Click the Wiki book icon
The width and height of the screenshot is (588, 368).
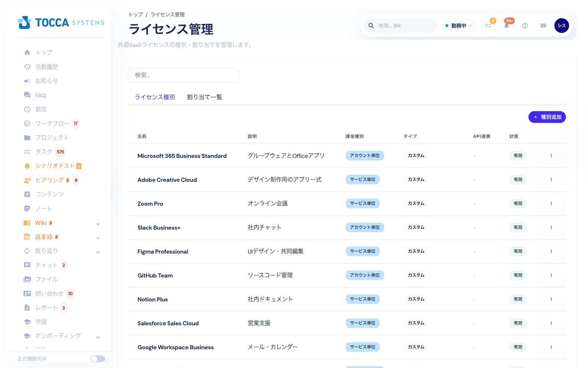point(27,223)
